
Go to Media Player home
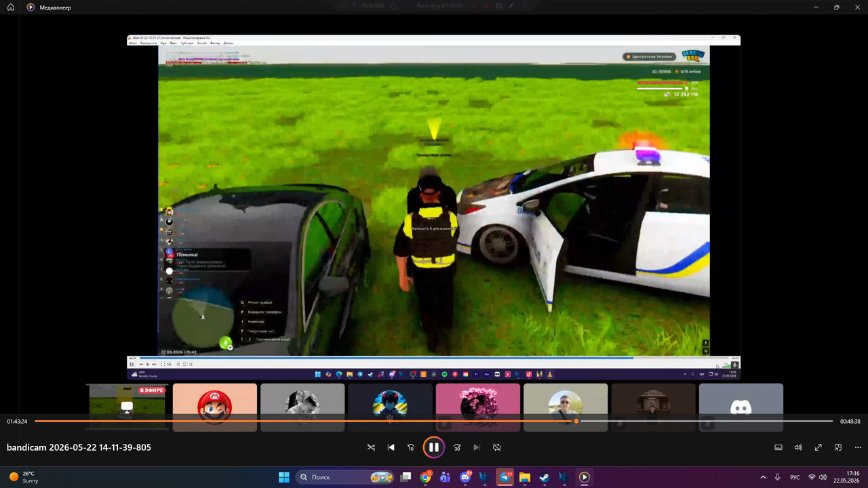pyautogui.click(x=10, y=7)
